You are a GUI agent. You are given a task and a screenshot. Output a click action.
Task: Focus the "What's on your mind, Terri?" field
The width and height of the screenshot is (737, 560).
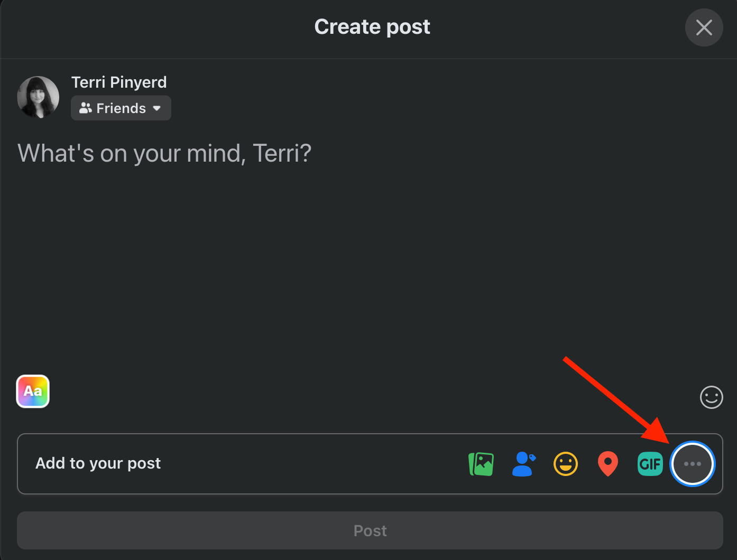[x=164, y=154]
